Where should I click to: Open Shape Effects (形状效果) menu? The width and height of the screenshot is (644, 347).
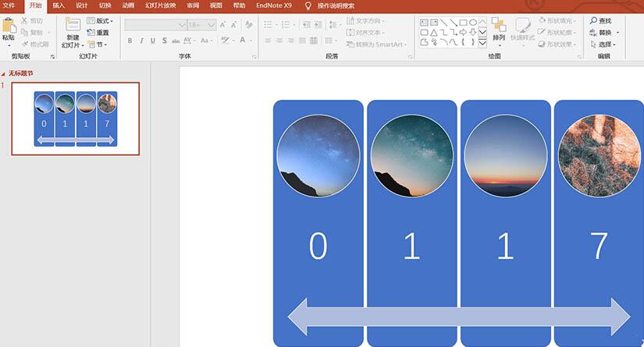pyautogui.click(x=558, y=44)
